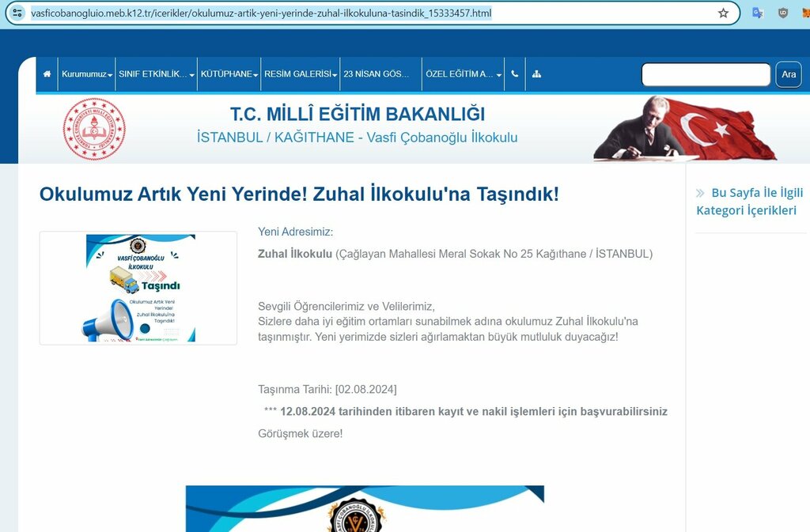This screenshot has width=810, height=532.
Task: Click the T.C. MİLLÎ EĞİTİM BAKANLIĞI heading
Action: pos(358,114)
